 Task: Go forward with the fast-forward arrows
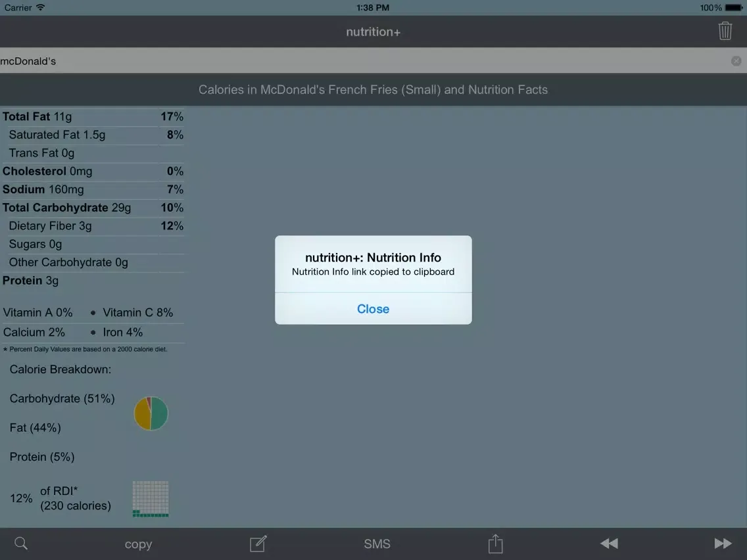(x=723, y=544)
